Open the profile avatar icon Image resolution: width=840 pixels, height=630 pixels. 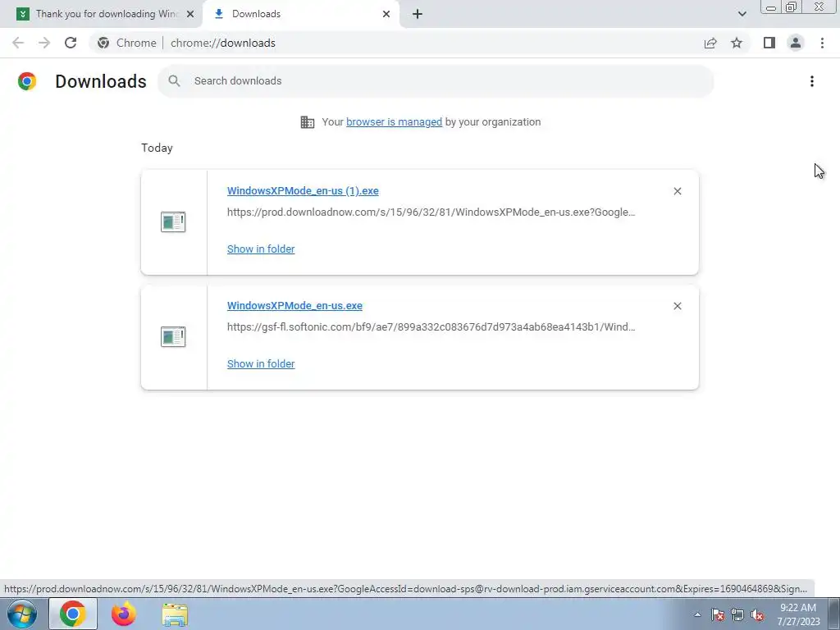pyautogui.click(x=796, y=43)
